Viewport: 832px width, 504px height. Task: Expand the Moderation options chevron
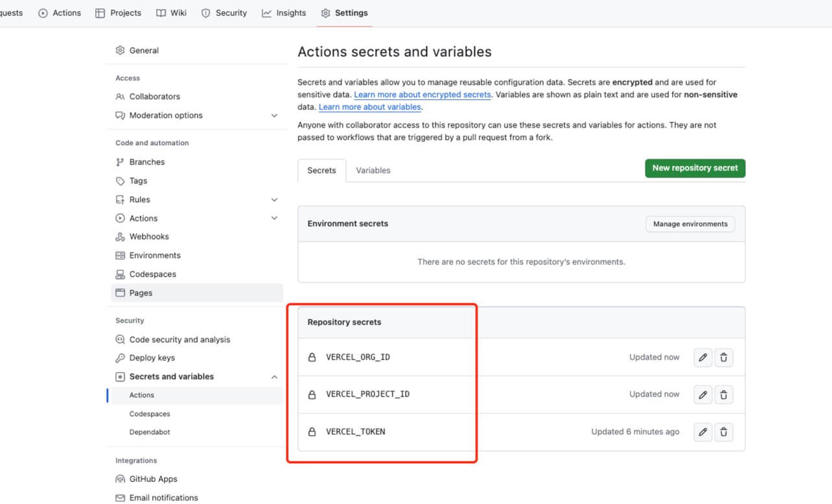(274, 115)
